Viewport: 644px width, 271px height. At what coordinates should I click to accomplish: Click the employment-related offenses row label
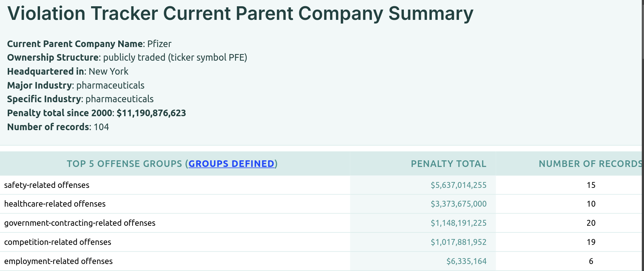[x=58, y=261]
